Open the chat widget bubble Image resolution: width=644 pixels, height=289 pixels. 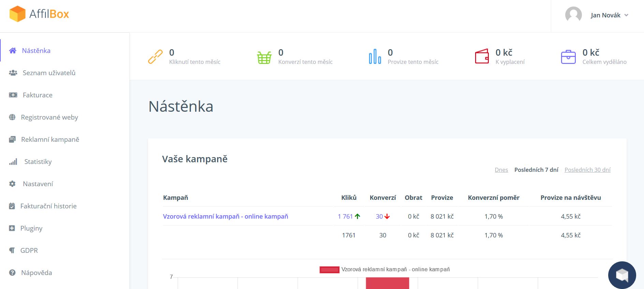click(x=622, y=275)
